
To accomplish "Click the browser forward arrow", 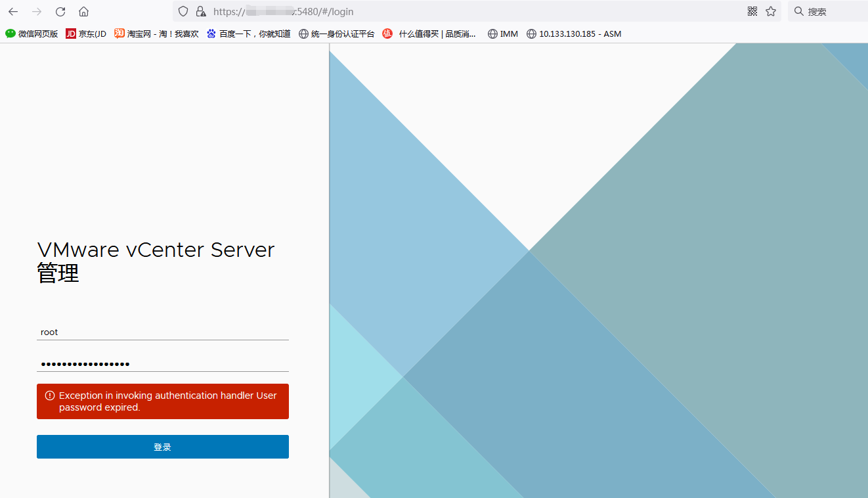I will [37, 12].
